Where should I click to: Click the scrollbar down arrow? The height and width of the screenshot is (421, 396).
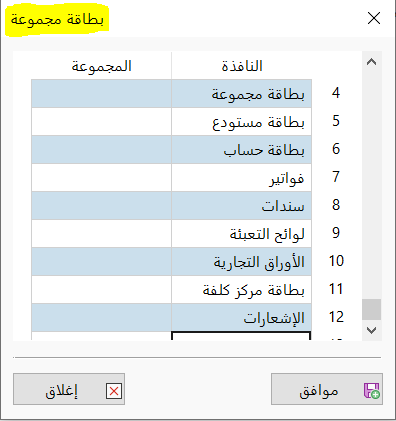pos(371,330)
